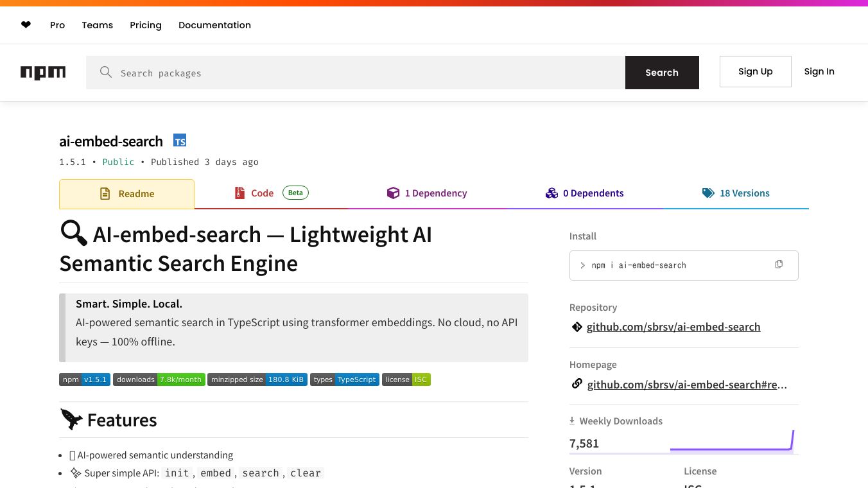Screen dimensions: 868x488
Task: Open github.com/sbrsv/ai-embed-search repository link
Action: point(673,327)
